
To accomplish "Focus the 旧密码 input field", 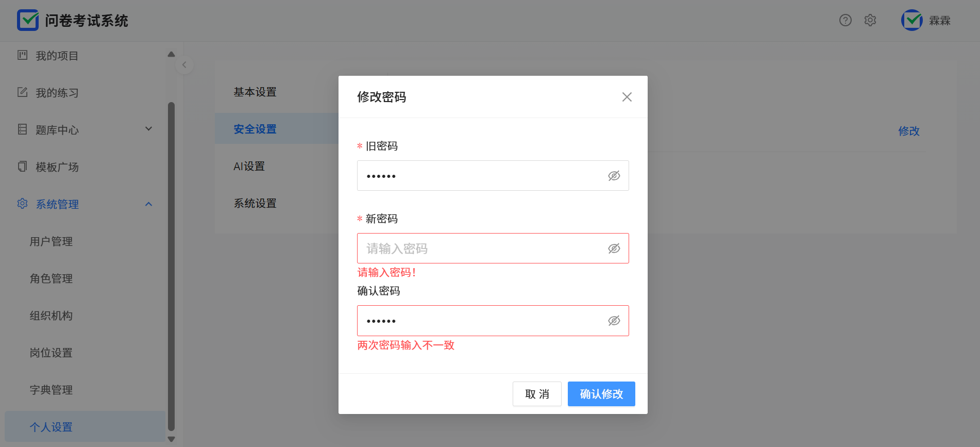I will (493, 176).
